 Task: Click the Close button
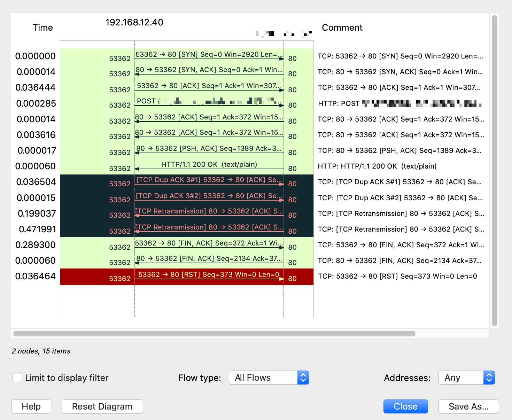point(405,406)
